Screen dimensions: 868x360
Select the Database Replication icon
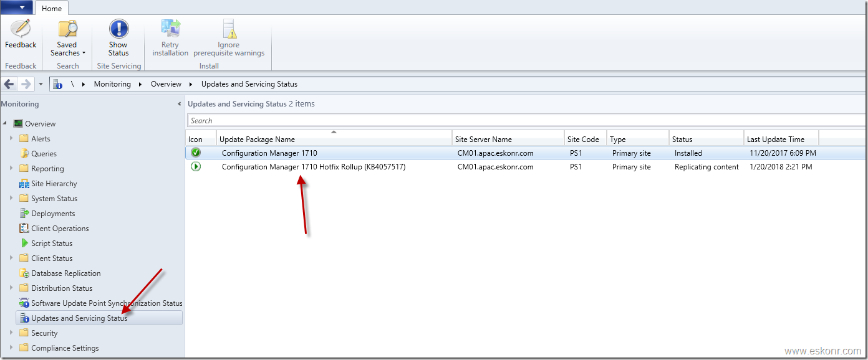tap(24, 273)
